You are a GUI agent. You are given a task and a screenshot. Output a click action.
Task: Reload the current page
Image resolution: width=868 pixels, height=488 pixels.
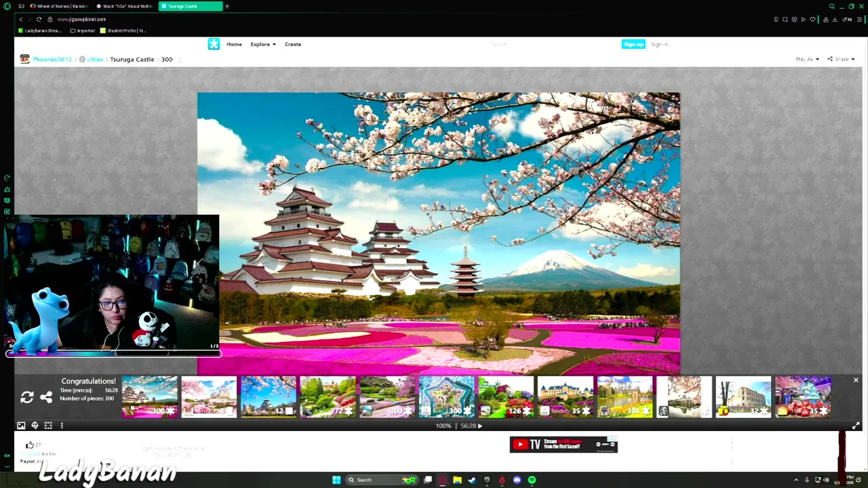pos(39,19)
